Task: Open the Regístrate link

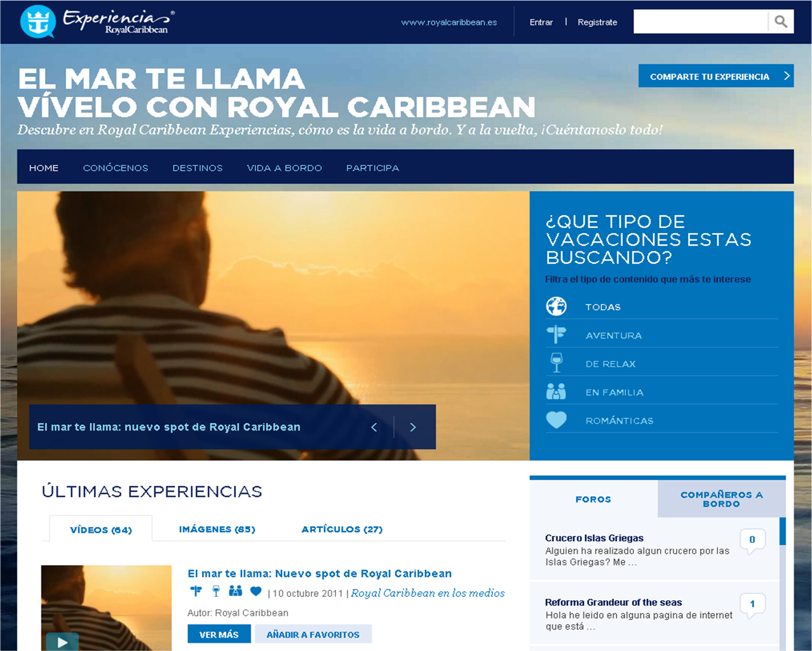Action: pos(597,22)
